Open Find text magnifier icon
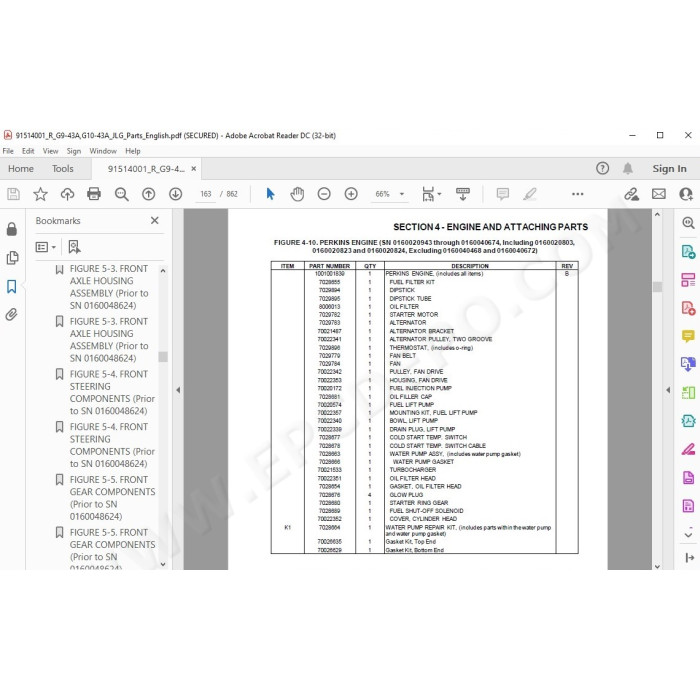700x700 pixels. (121, 194)
